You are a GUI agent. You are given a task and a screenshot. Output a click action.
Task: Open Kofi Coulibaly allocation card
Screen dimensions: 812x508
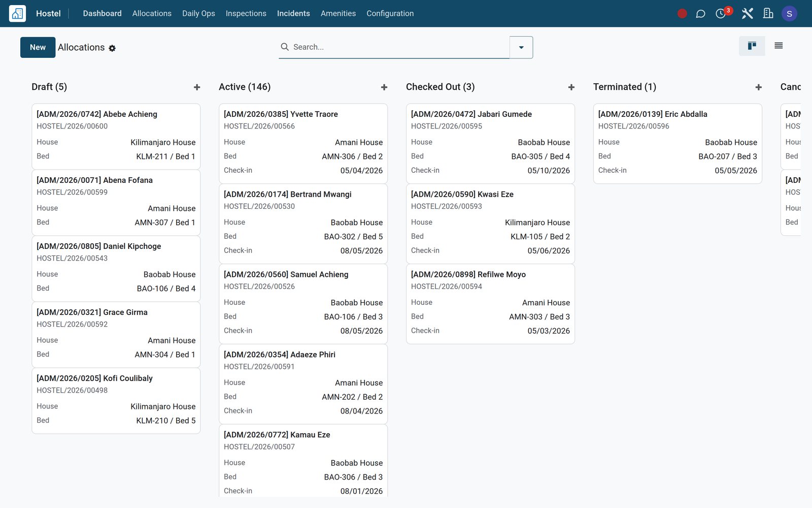[116, 401]
